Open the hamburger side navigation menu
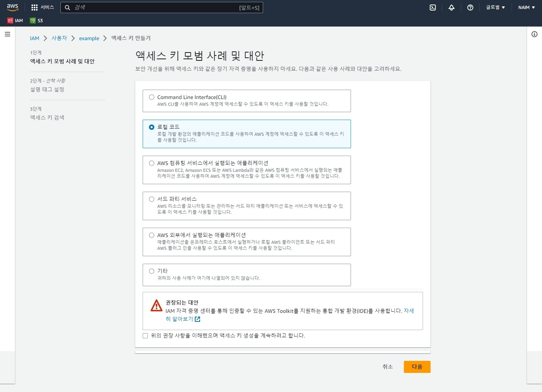Viewport: 542px width, 392px height. point(8,34)
